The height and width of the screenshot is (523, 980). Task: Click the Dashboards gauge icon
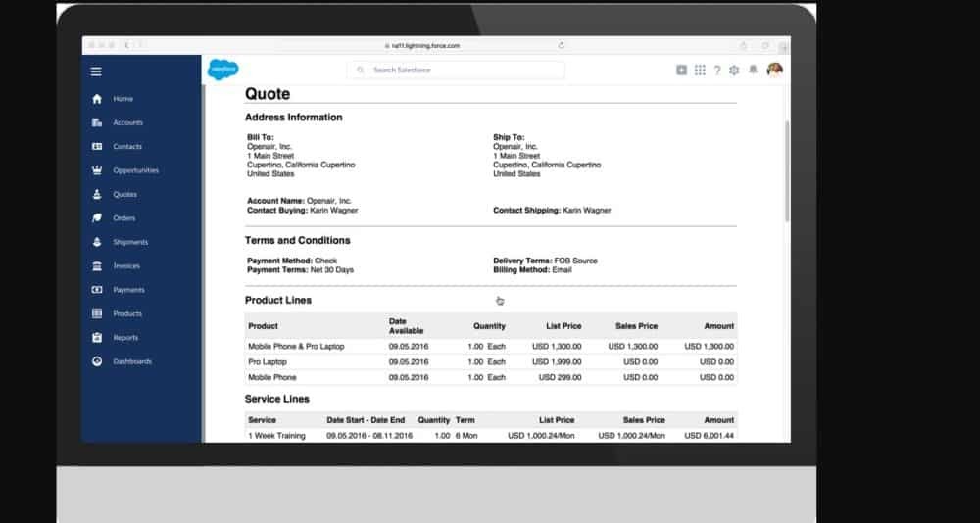pyautogui.click(x=96, y=361)
